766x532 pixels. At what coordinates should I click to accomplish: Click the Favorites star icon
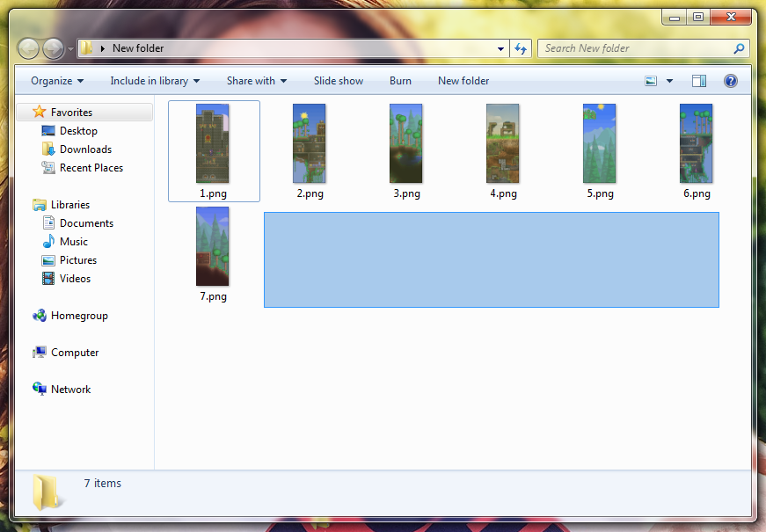[40, 112]
